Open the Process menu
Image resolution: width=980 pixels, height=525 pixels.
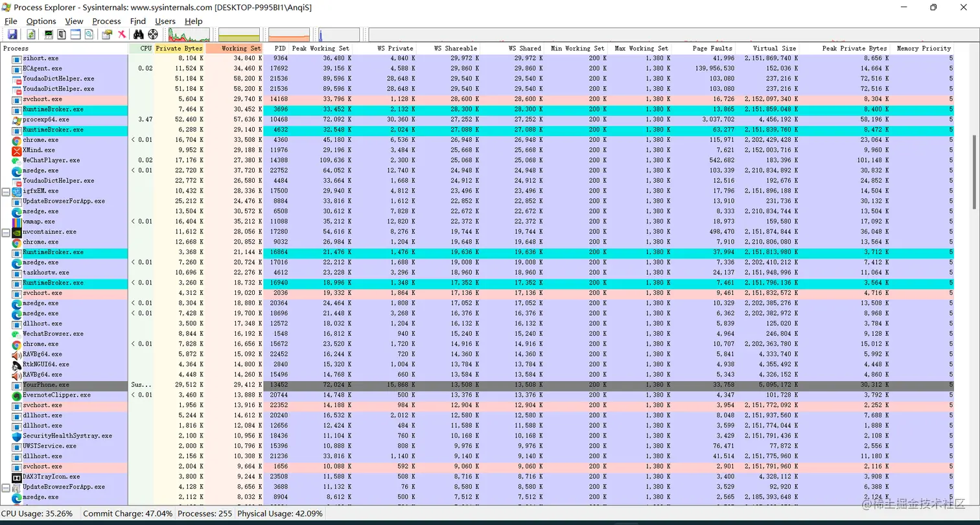pos(106,21)
